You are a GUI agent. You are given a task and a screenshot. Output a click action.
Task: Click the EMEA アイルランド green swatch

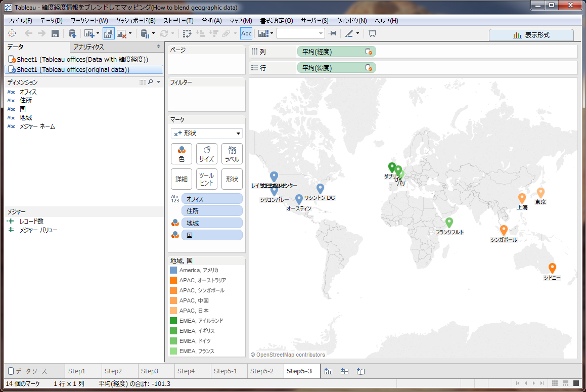click(173, 321)
